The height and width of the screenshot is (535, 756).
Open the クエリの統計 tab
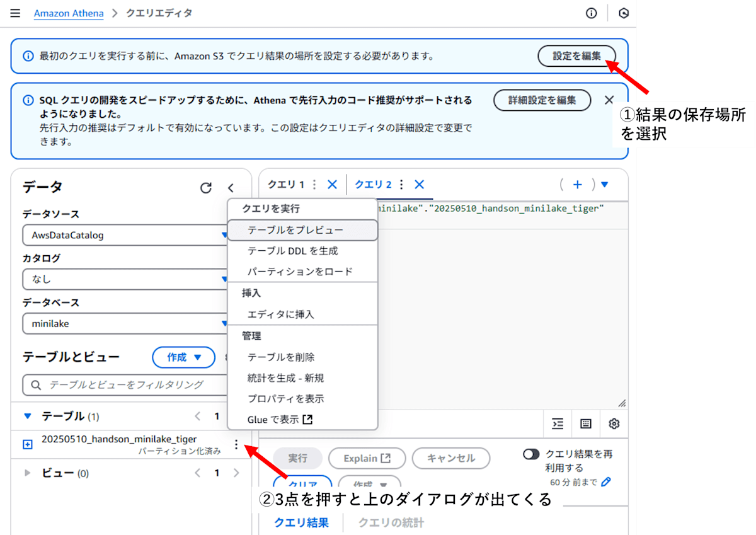tap(391, 522)
